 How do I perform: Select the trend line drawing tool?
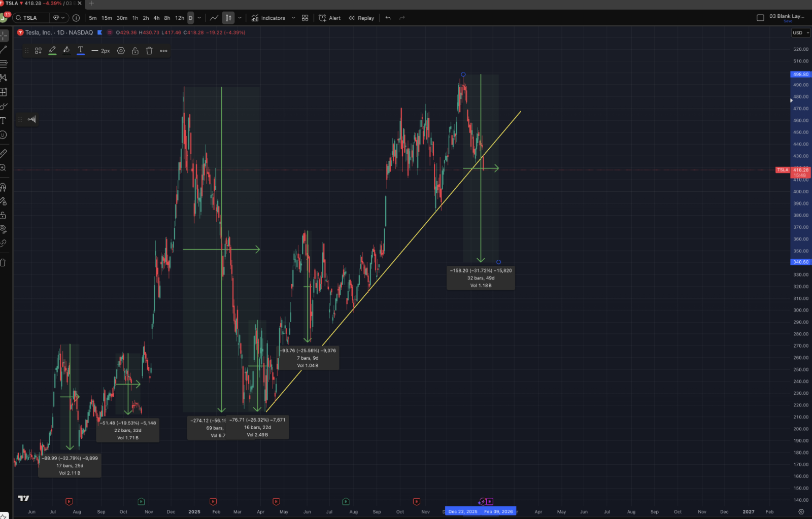pos(4,50)
